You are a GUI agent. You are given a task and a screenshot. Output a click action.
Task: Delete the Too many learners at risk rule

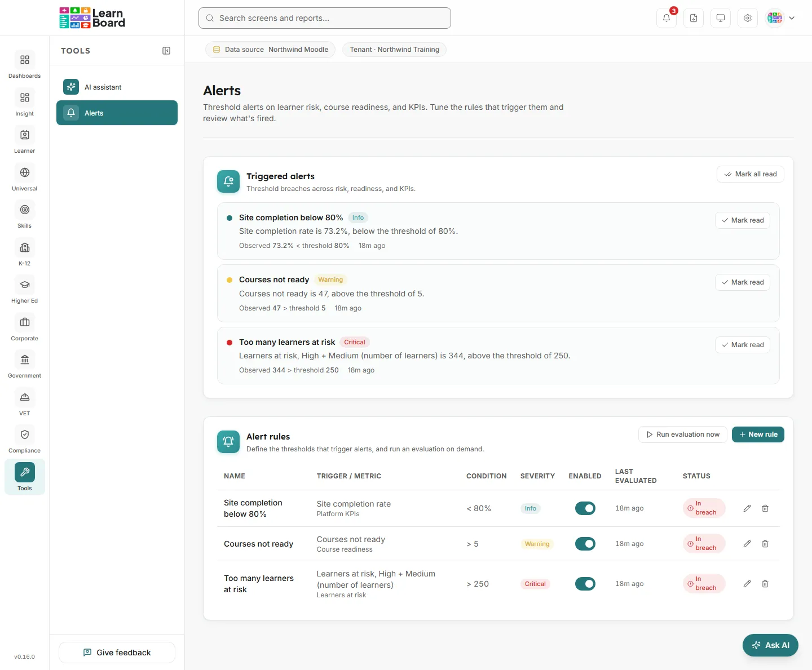click(765, 584)
